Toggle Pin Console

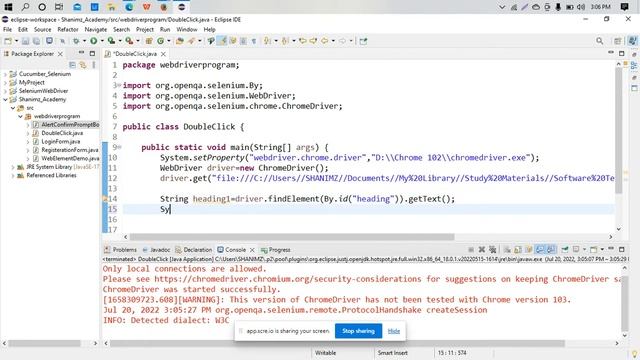[565, 249]
